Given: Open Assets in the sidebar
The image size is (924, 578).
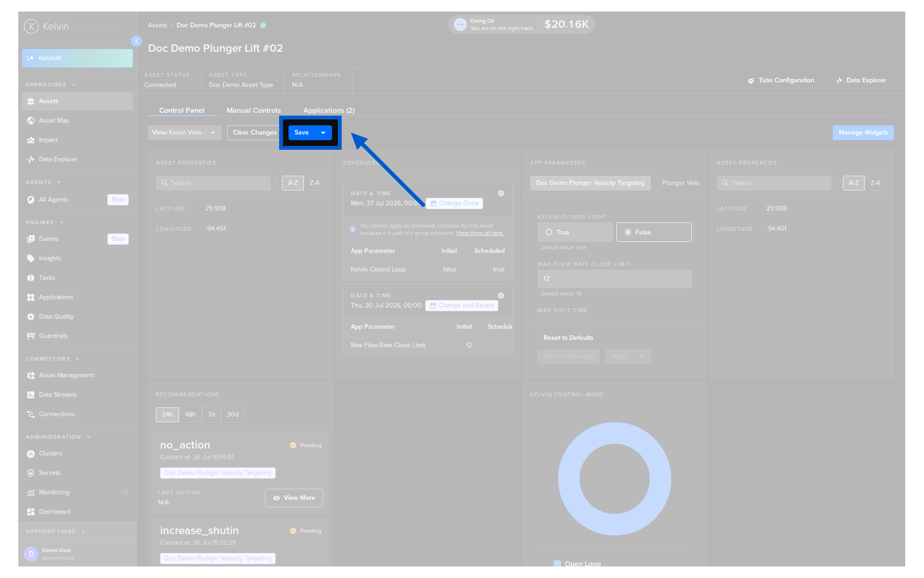Looking at the screenshot, I should coord(77,101).
